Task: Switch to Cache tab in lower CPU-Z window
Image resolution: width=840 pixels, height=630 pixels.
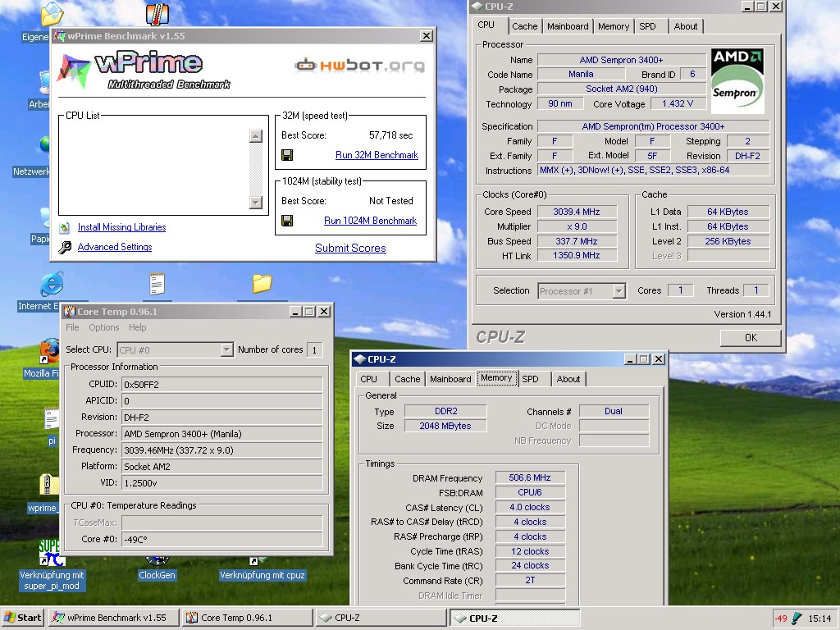Action: [407, 379]
